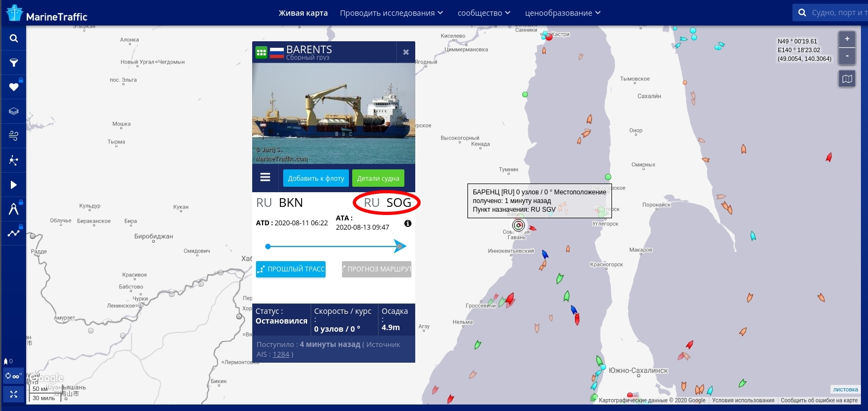Click ПРОГНОЗ МАРШРУТ button
The height and width of the screenshot is (411, 868).
click(x=376, y=269)
